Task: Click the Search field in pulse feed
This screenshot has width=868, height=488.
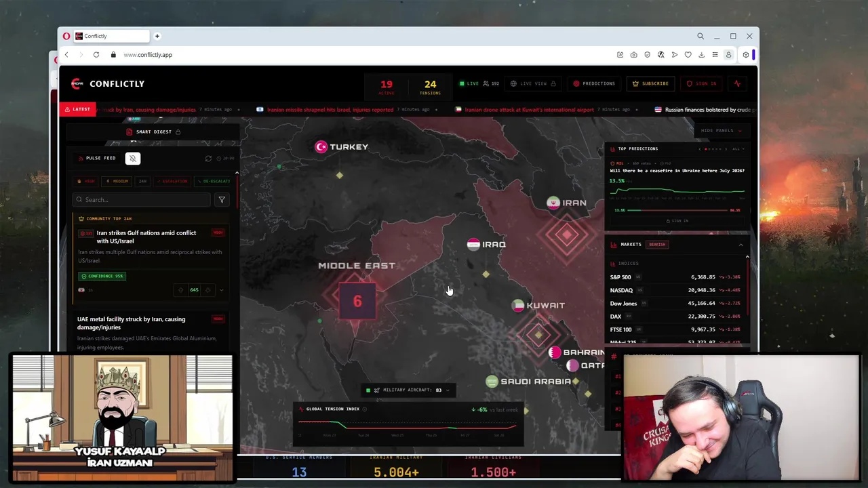Action: (142, 200)
